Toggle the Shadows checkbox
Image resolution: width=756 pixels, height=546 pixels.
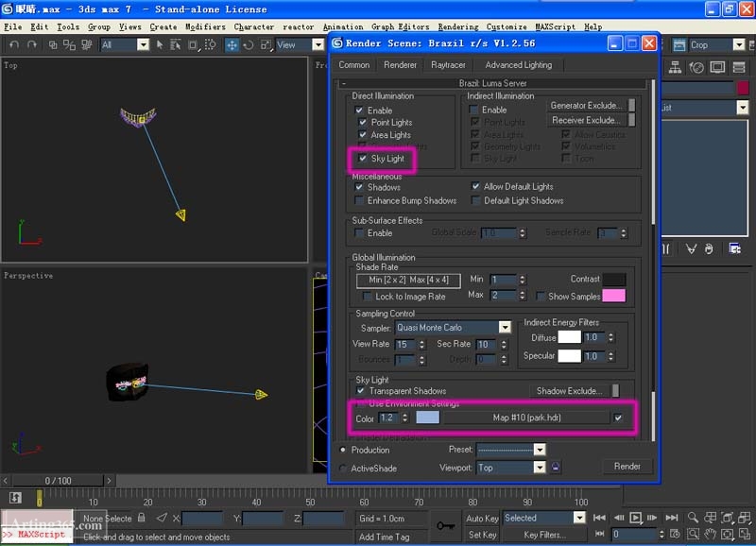coord(359,187)
